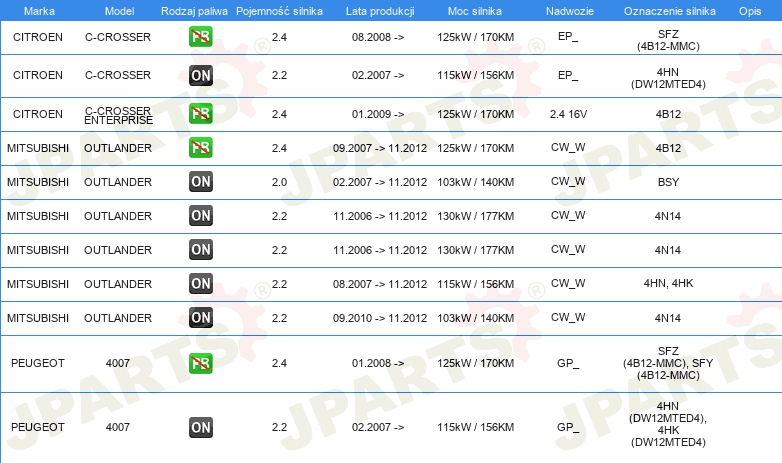The image size is (782, 463).
Task: Click the EP_ body cell in C-Crosser 2.2 row
Action: pos(568,75)
